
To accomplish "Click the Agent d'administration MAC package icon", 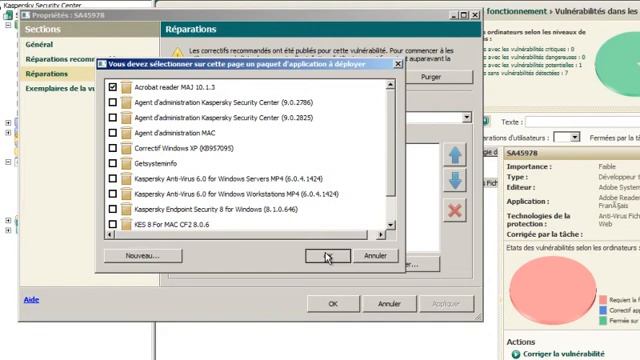I will coord(126,133).
